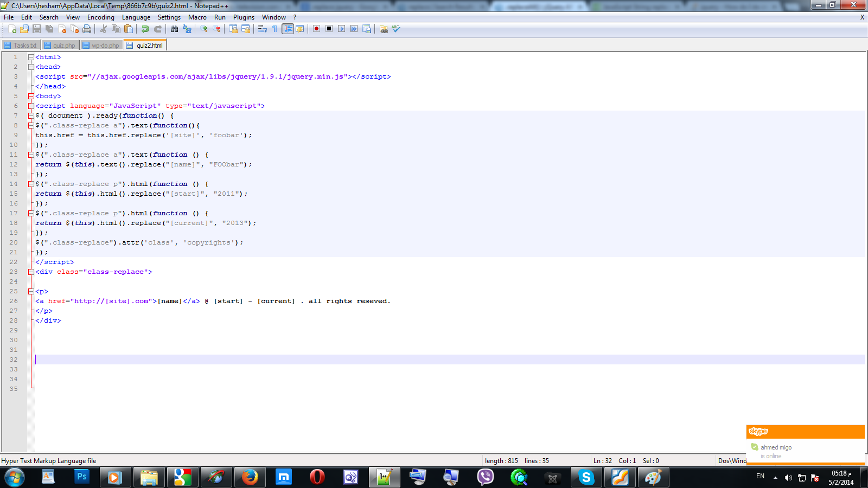Click the Zoom In magnifier icon
Viewport: 868px width, 488px height.
click(204, 29)
